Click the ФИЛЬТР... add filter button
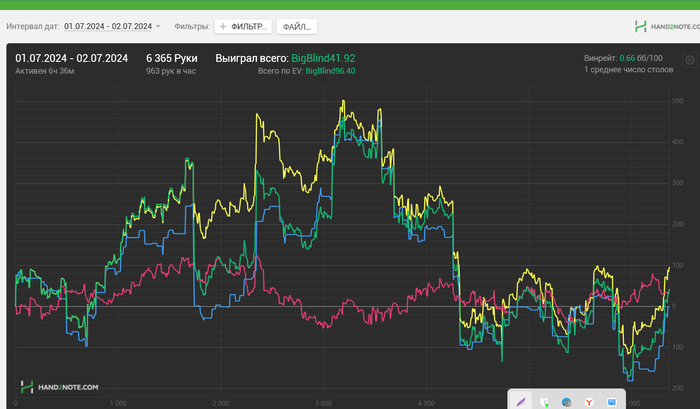 coord(243,27)
